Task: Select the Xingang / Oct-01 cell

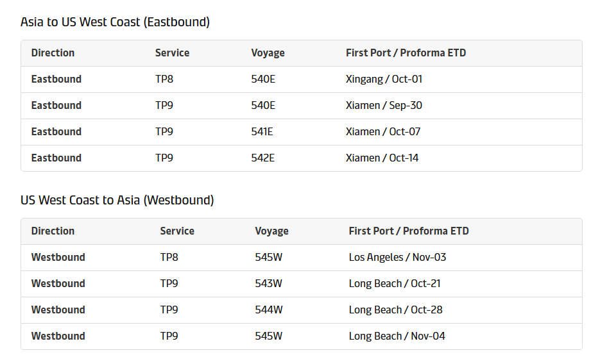Action: [384, 79]
